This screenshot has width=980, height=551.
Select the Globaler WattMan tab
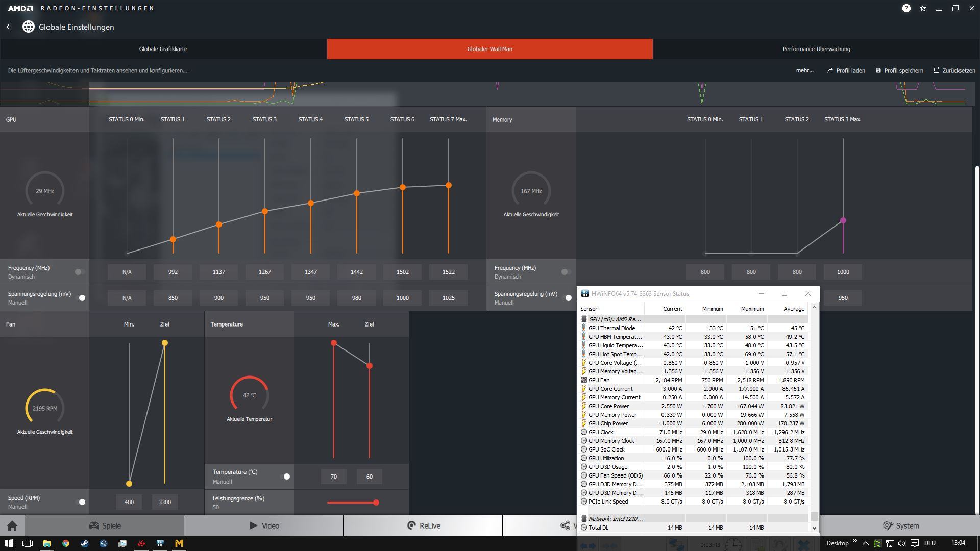pos(490,49)
